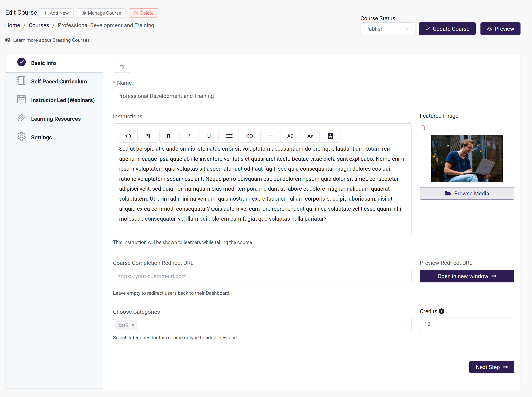
Task: Switch to Self Paced Curriculum tab
Action: pos(59,81)
